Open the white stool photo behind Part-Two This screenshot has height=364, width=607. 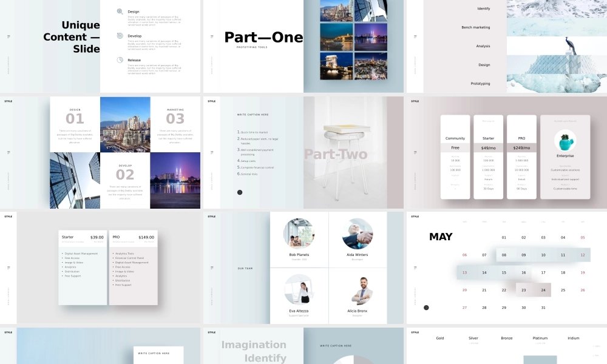coord(345,152)
